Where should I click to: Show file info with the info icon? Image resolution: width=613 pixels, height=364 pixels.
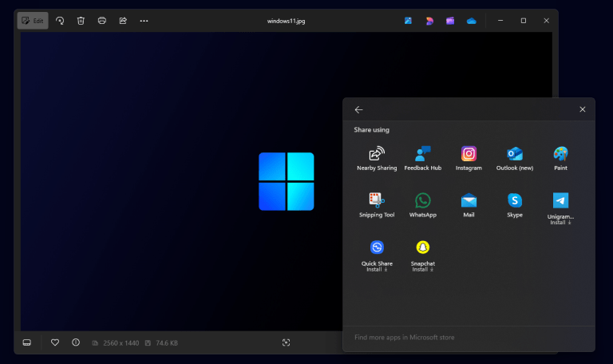[x=76, y=342]
